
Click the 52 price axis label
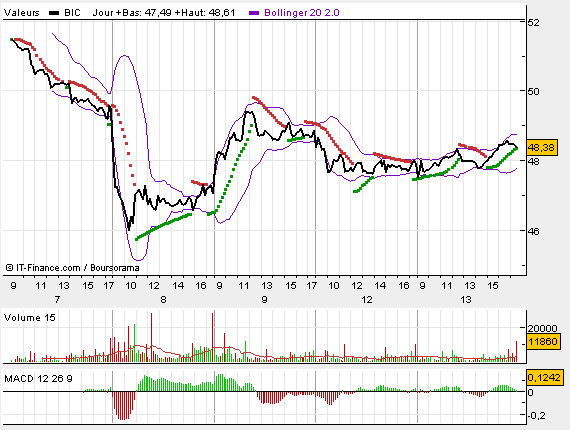click(x=534, y=23)
